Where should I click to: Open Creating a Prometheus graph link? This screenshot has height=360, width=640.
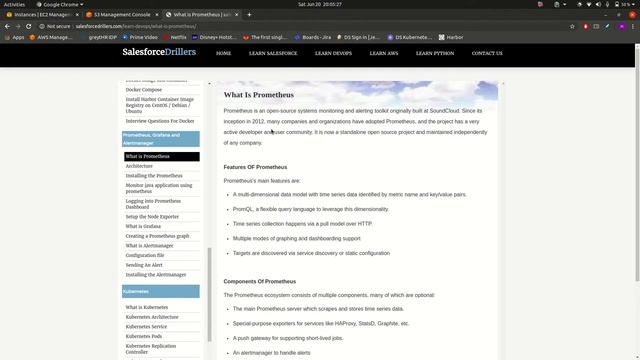[158, 236]
